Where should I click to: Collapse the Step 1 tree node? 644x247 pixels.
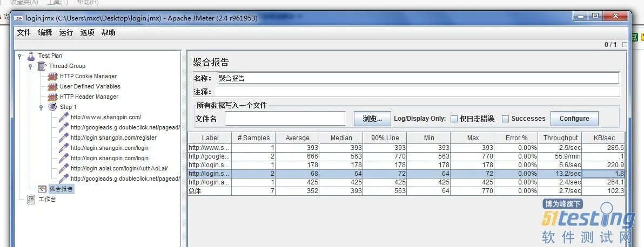41,107
